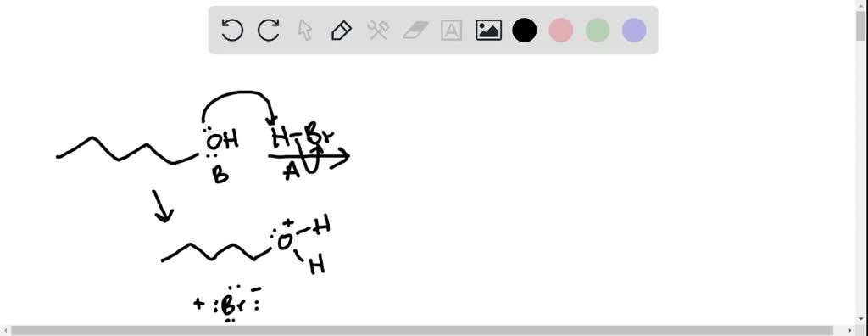
Task: Open the tools settings icon
Action: click(x=378, y=30)
